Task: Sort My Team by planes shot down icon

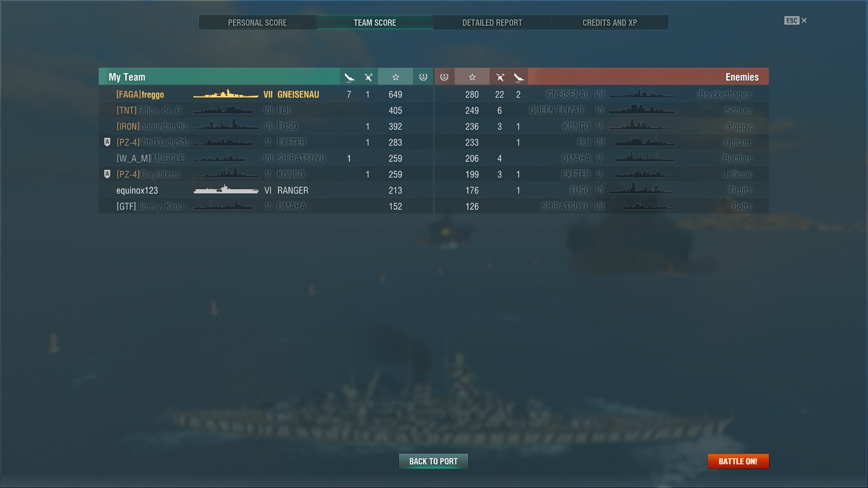Action: [x=349, y=77]
